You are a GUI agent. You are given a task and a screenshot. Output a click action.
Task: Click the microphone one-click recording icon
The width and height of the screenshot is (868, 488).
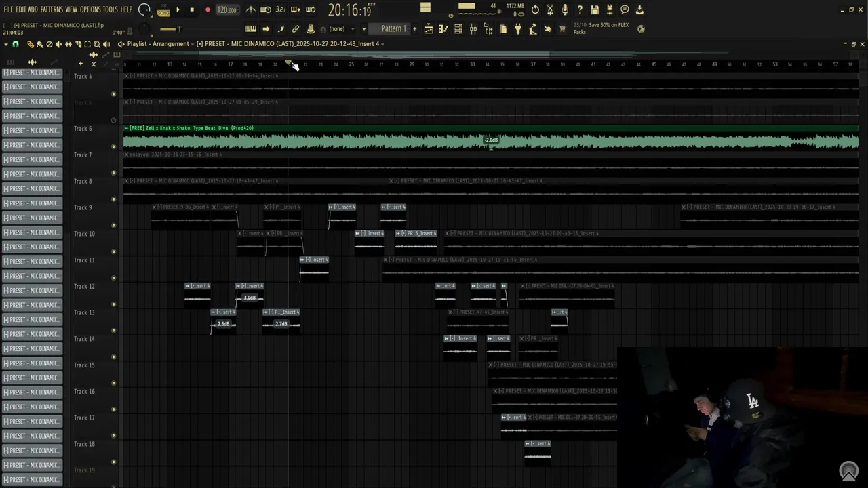[x=565, y=10]
